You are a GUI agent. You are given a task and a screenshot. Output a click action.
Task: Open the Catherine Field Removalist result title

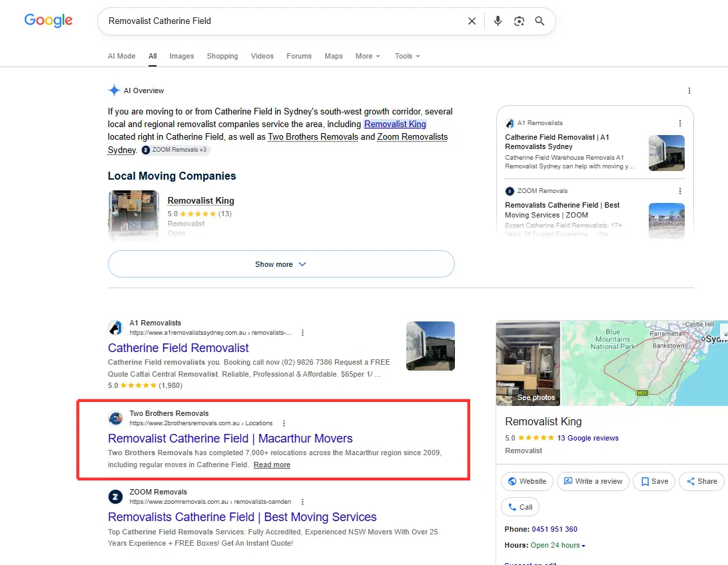click(179, 348)
